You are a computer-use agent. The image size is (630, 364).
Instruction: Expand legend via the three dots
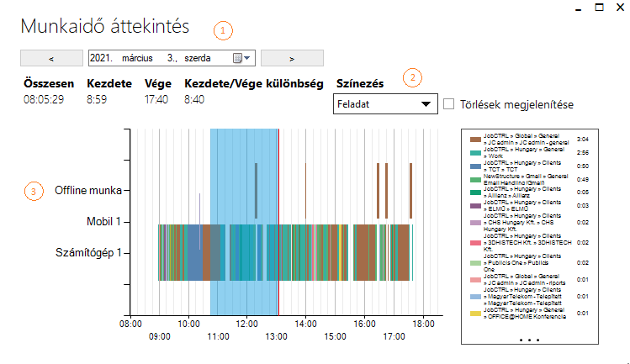point(529,339)
